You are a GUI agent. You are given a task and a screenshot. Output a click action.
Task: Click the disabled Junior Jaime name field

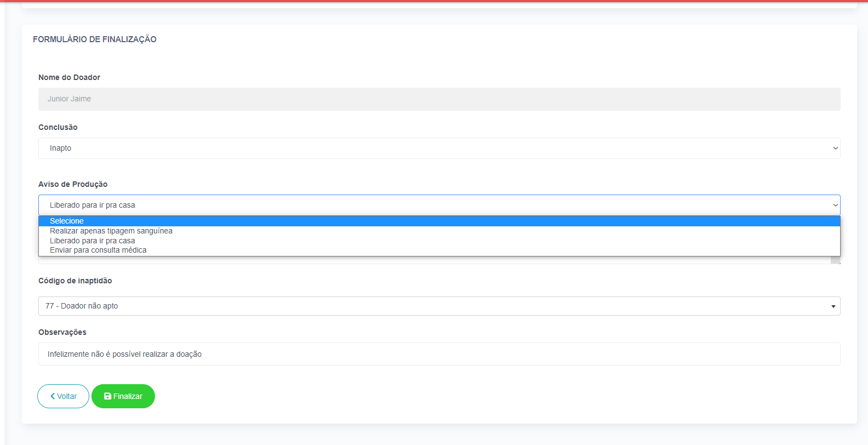click(x=439, y=99)
